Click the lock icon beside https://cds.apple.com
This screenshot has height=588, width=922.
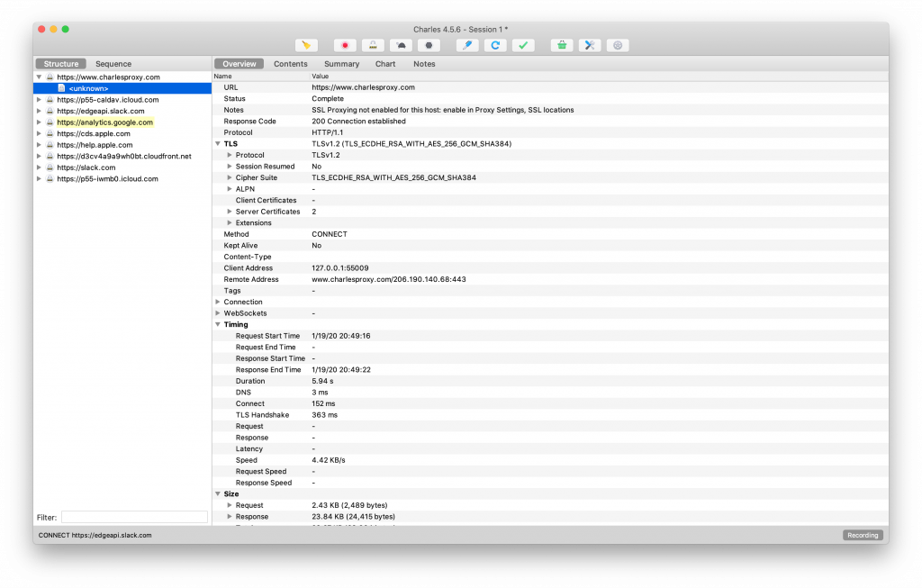click(50, 133)
